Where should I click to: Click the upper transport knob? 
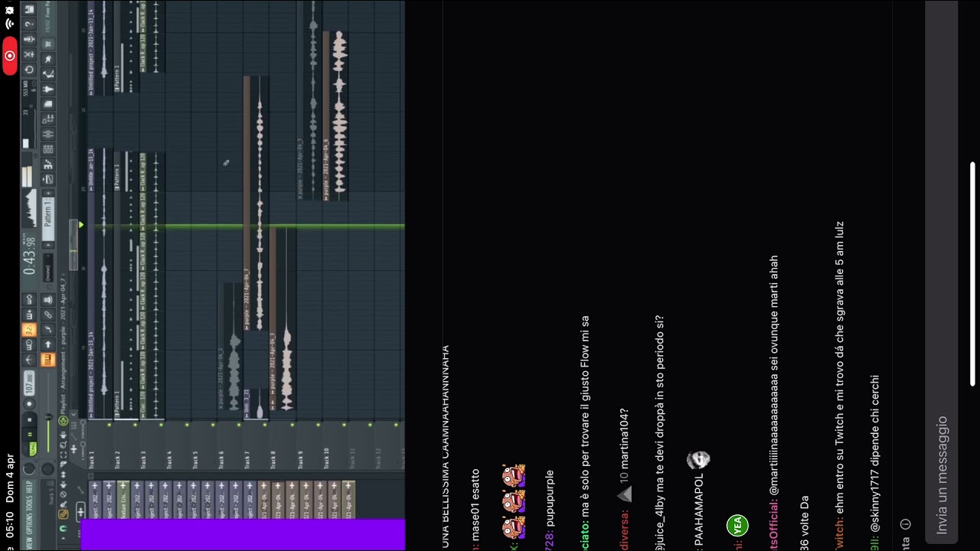click(28, 468)
